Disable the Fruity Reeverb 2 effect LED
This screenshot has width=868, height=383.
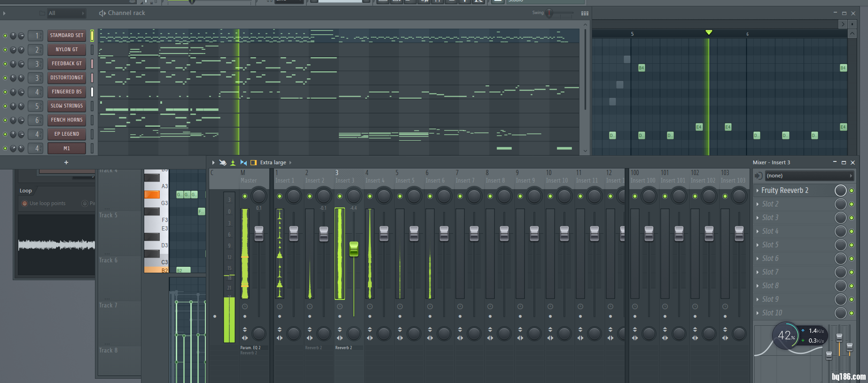coord(852,191)
